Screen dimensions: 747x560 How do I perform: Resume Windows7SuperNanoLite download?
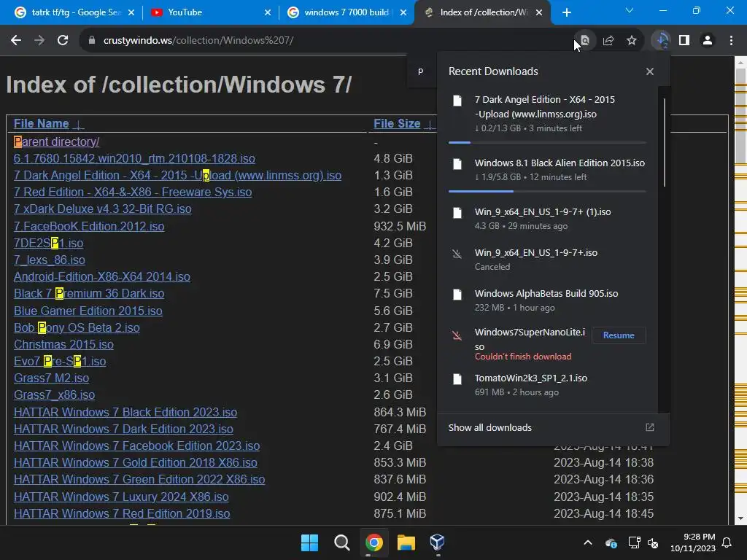(x=619, y=335)
